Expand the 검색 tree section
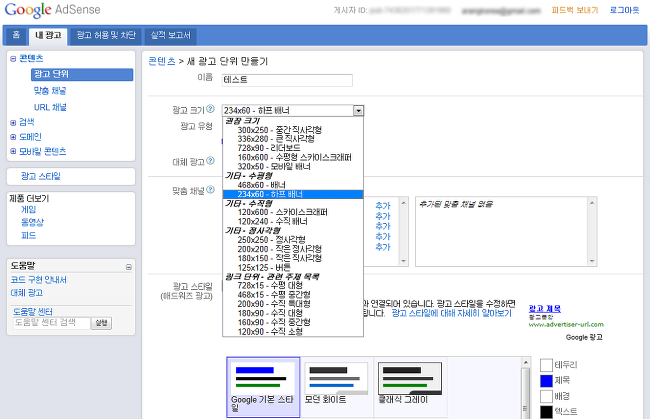The width and height of the screenshot is (650, 419). pos(13,123)
